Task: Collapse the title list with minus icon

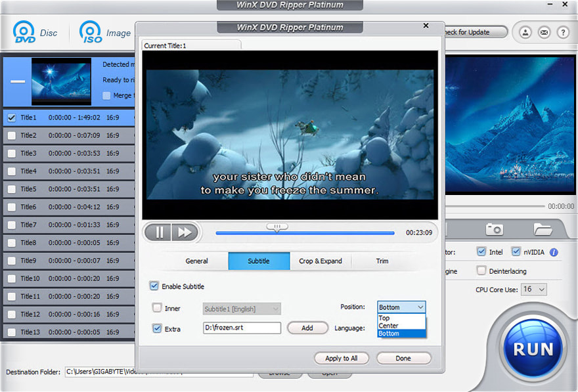Action: click(x=18, y=81)
